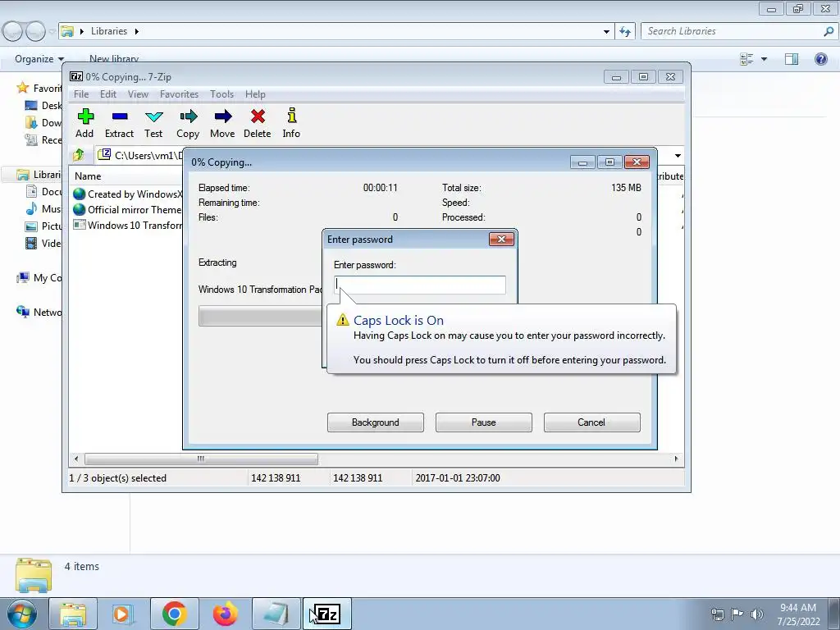Open the Favorites menu in 7-Zip
The width and height of the screenshot is (840, 630).
tap(179, 94)
